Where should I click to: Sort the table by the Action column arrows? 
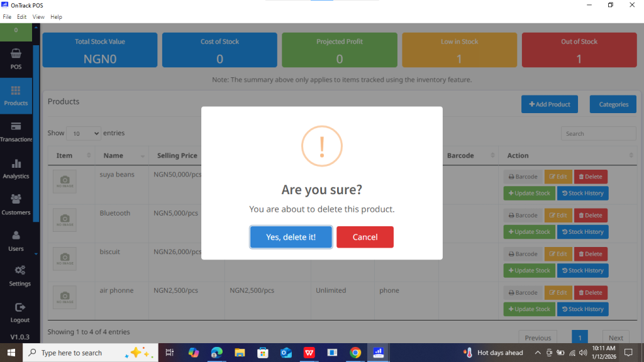[631, 156]
